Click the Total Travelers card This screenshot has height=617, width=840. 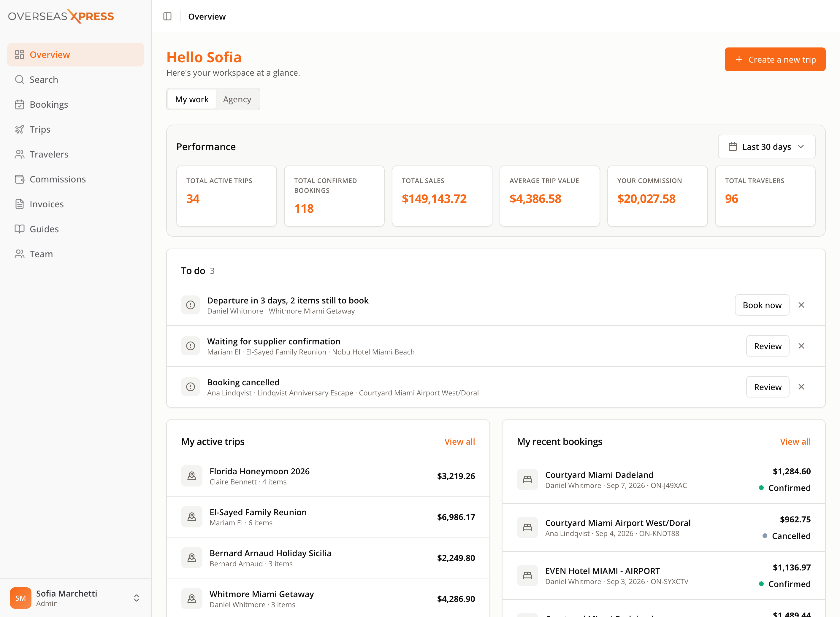pos(765,196)
